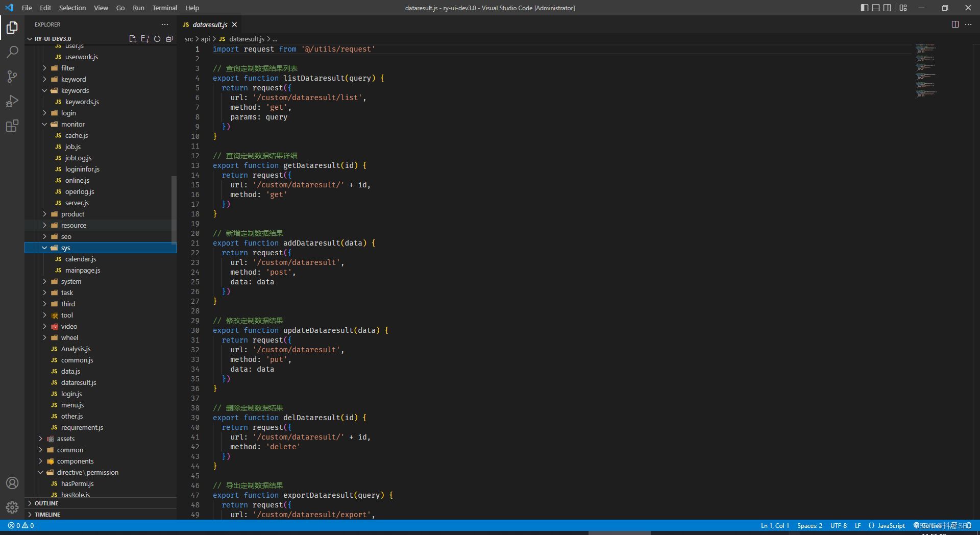Open Run and Debug view
The width and height of the screenshot is (980, 535).
(x=12, y=101)
